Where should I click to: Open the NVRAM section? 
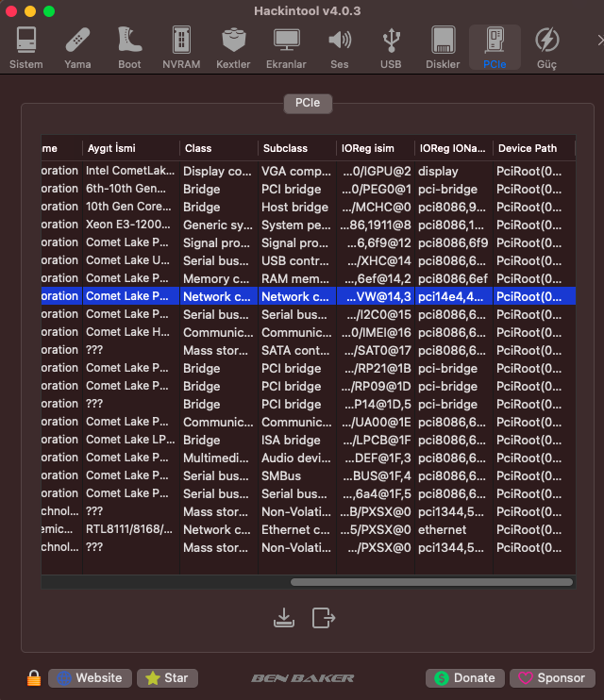181,47
